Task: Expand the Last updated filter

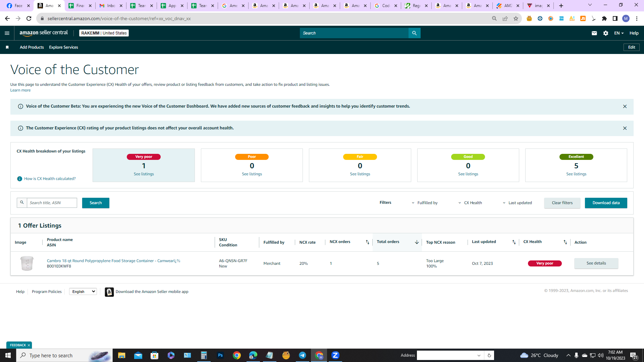Action: click(x=517, y=203)
